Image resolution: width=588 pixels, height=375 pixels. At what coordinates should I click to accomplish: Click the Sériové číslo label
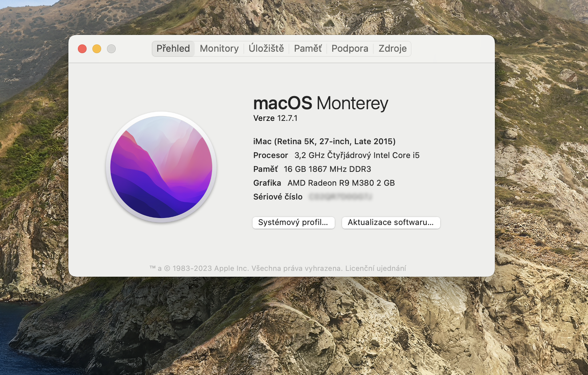(278, 197)
